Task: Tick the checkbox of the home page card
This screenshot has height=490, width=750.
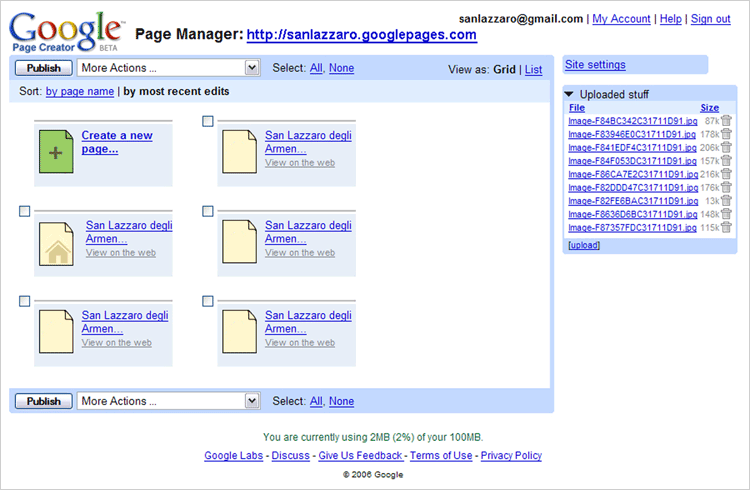Action: click(x=24, y=211)
